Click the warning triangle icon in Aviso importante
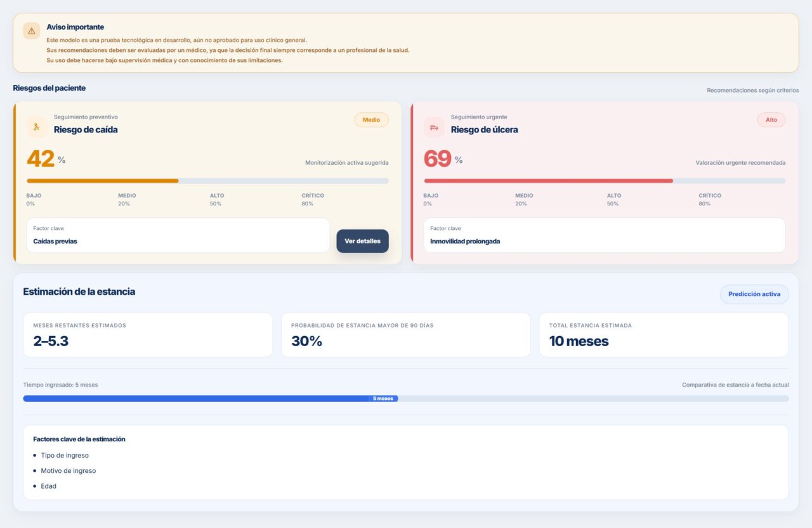 click(31, 30)
